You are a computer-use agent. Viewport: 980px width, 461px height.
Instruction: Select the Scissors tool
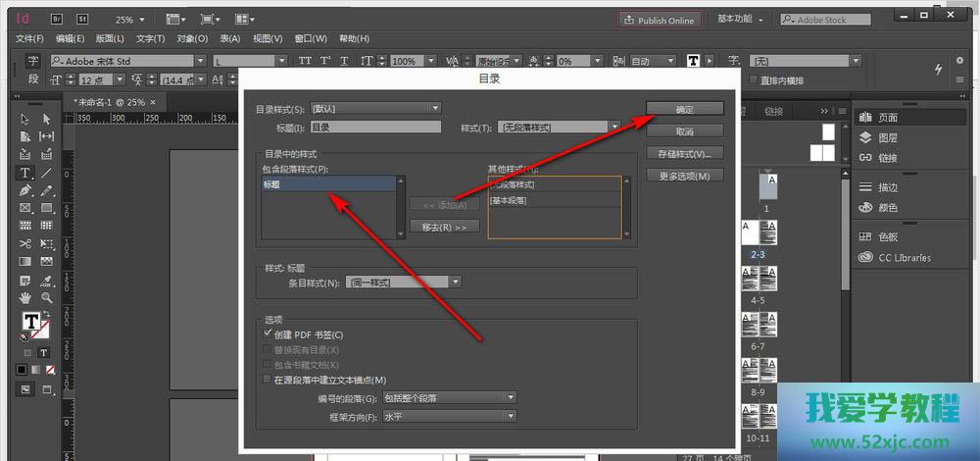click(25, 243)
